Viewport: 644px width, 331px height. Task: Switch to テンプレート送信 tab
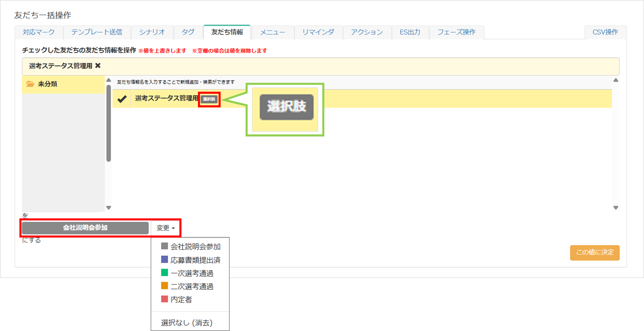pos(97,32)
